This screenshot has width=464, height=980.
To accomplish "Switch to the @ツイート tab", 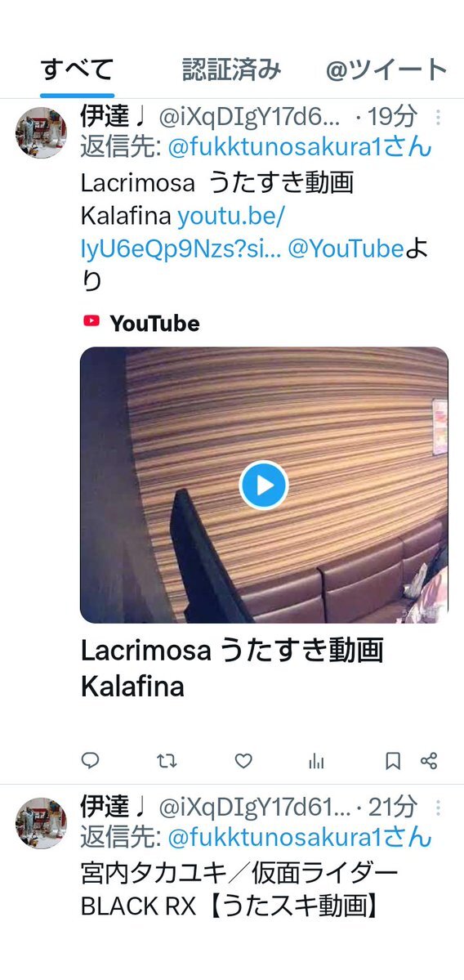I will [386, 69].
